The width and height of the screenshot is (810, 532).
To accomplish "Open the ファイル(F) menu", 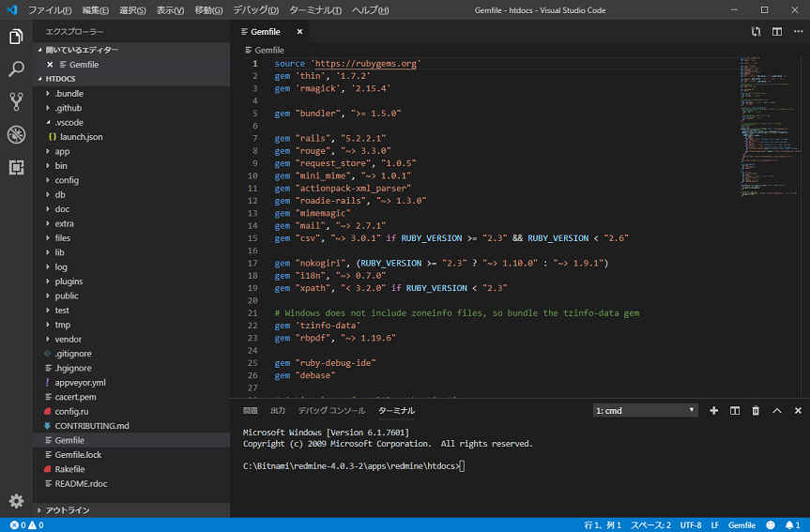I will point(50,10).
